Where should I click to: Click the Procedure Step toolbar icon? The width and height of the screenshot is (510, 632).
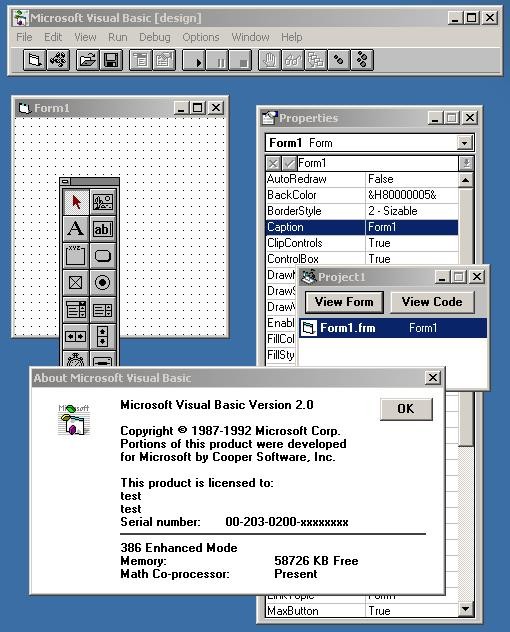[x=362, y=60]
